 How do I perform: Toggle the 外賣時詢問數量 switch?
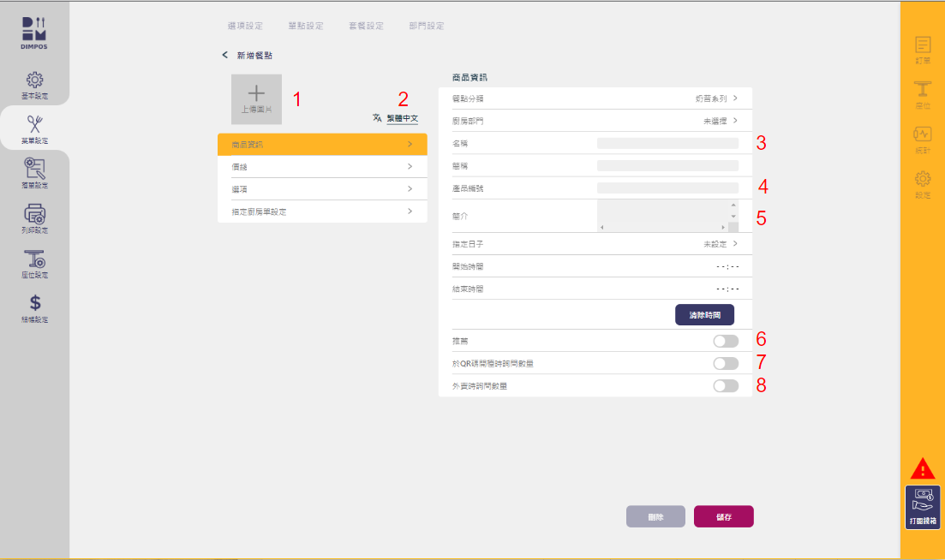(x=725, y=385)
